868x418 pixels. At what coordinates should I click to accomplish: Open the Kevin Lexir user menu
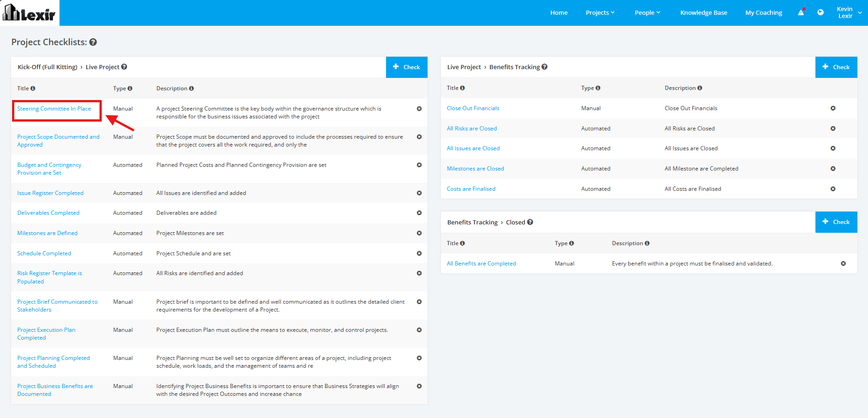click(849, 12)
